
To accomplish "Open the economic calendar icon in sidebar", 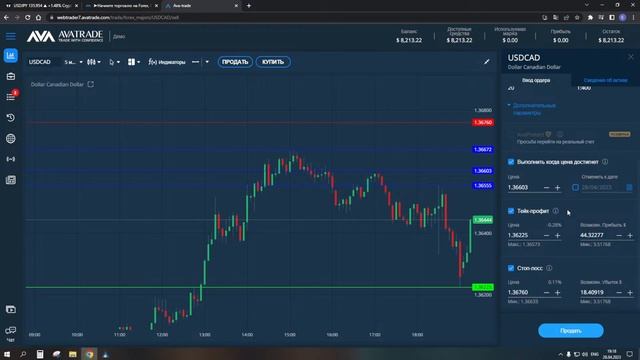I will tap(11, 180).
